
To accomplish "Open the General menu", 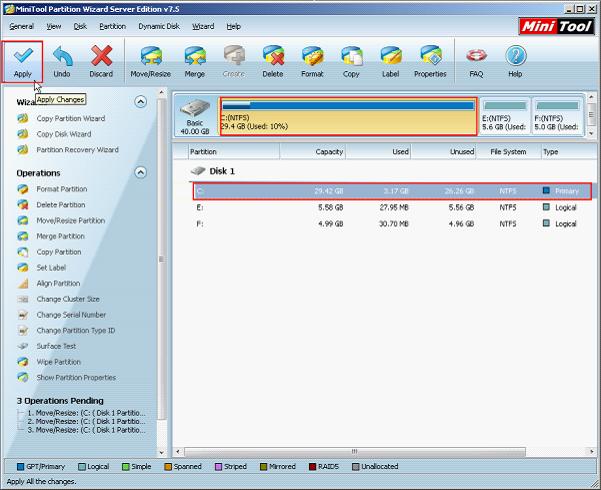I will (21, 26).
